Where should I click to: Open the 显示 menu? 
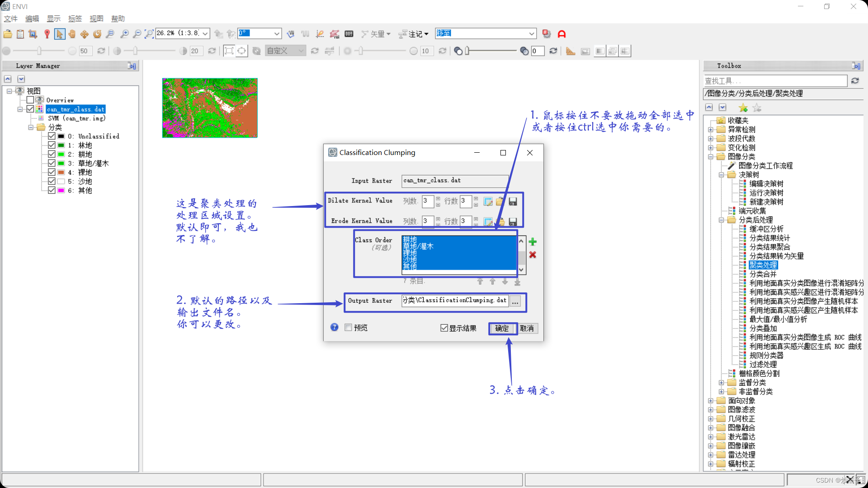tap(53, 19)
